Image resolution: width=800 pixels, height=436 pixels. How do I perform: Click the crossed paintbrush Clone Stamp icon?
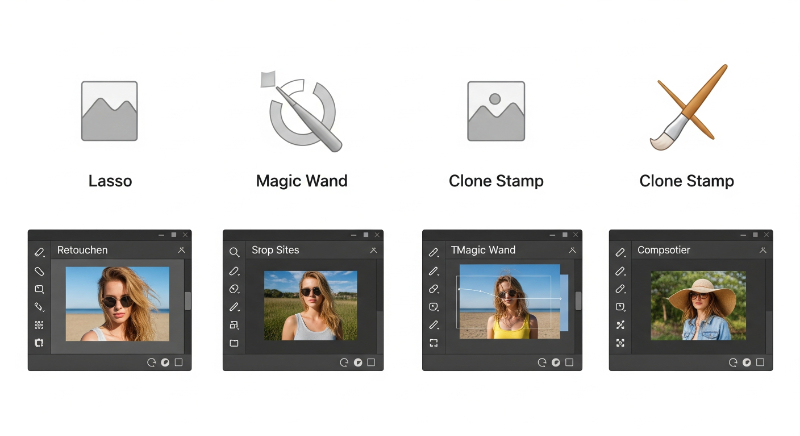point(688,108)
